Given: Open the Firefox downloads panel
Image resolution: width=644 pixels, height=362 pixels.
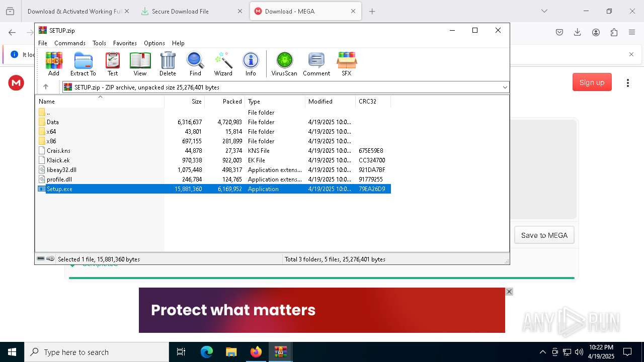Looking at the screenshot, I should [x=578, y=32].
